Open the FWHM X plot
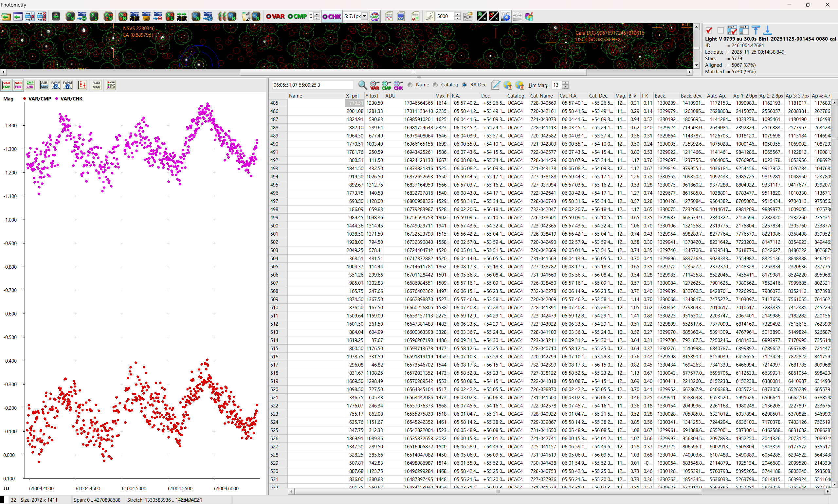Viewport: 838px width, 504px height. (x=56, y=85)
